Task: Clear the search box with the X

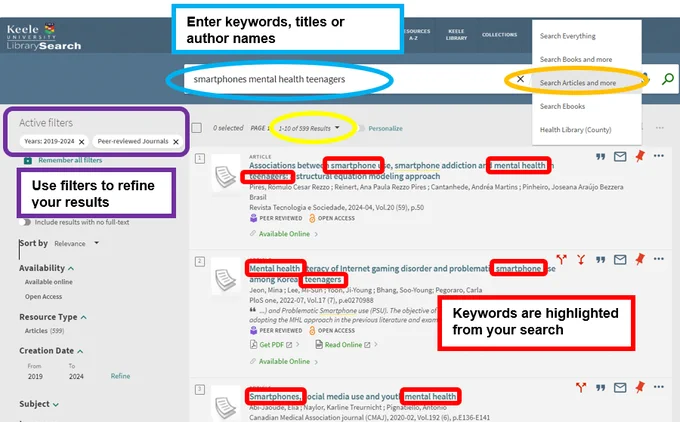Action: pyautogui.click(x=520, y=79)
